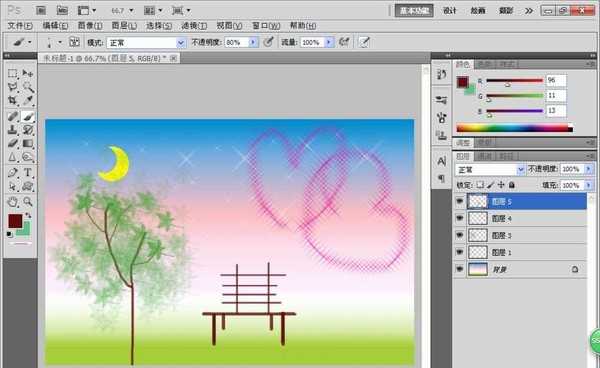Select the Zoom tool in toolbox
The image size is (600, 368).
click(x=28, y=201)
